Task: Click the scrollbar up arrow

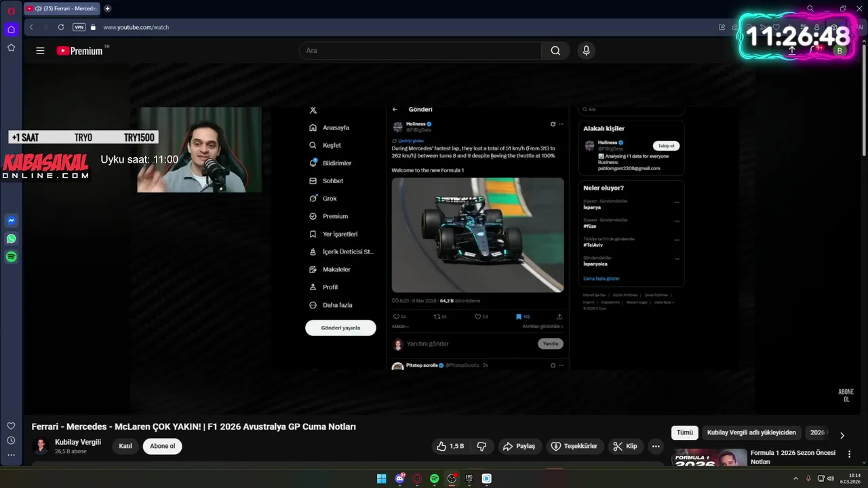Action: [864, 42]
